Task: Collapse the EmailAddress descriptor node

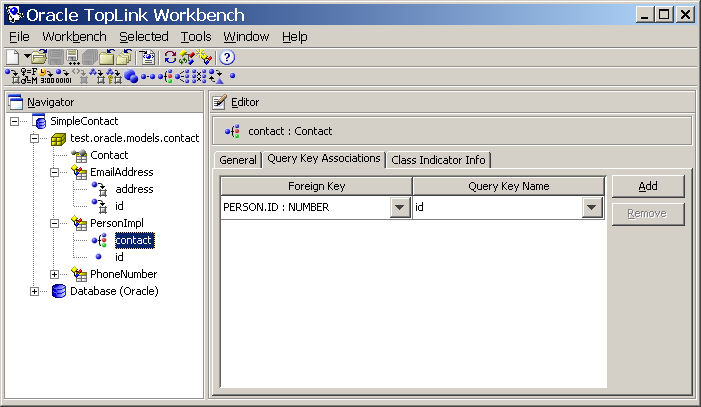Action: pyautogui.click(x=55, y=172)
